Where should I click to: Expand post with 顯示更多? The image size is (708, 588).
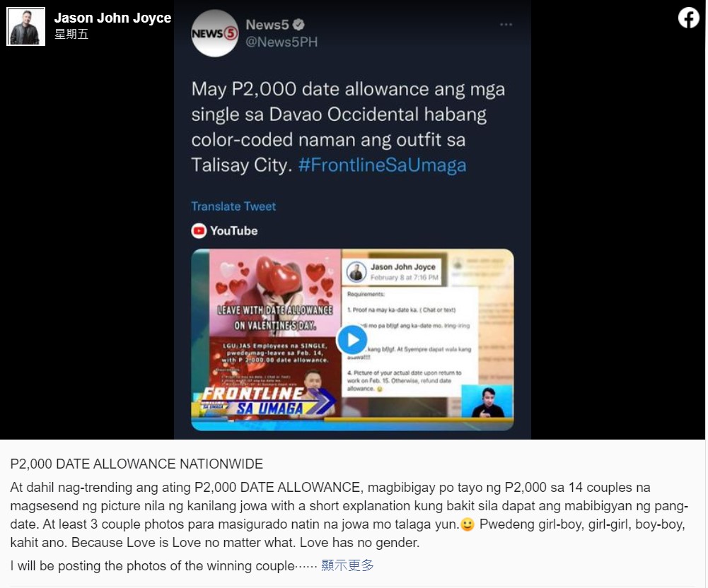[x=347, y=565]
